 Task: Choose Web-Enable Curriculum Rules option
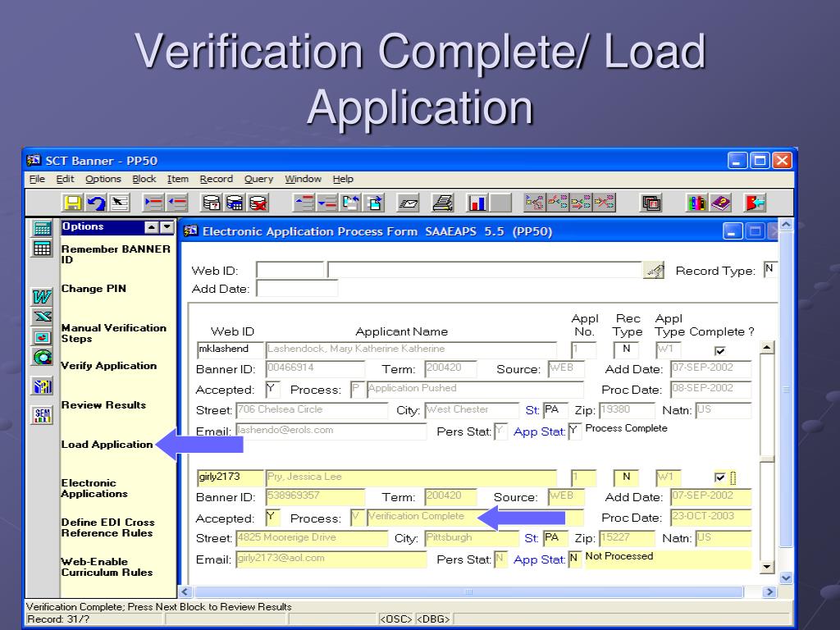(107, 567)
